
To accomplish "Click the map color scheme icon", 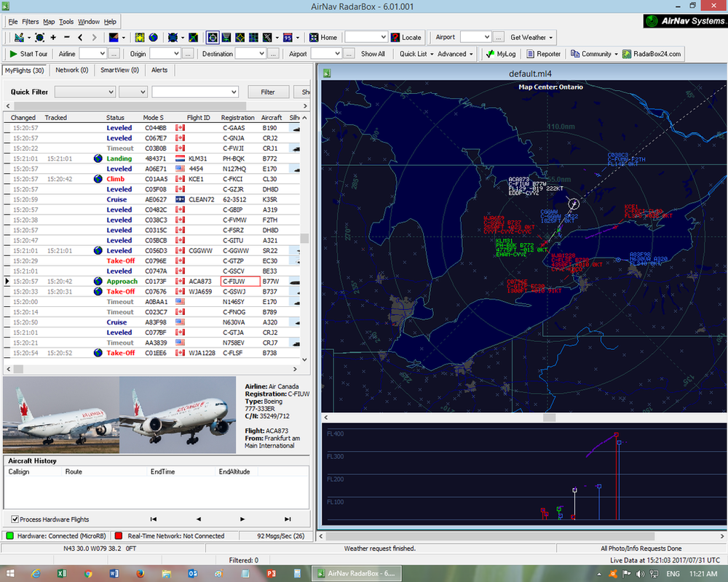I will point(114,38).
